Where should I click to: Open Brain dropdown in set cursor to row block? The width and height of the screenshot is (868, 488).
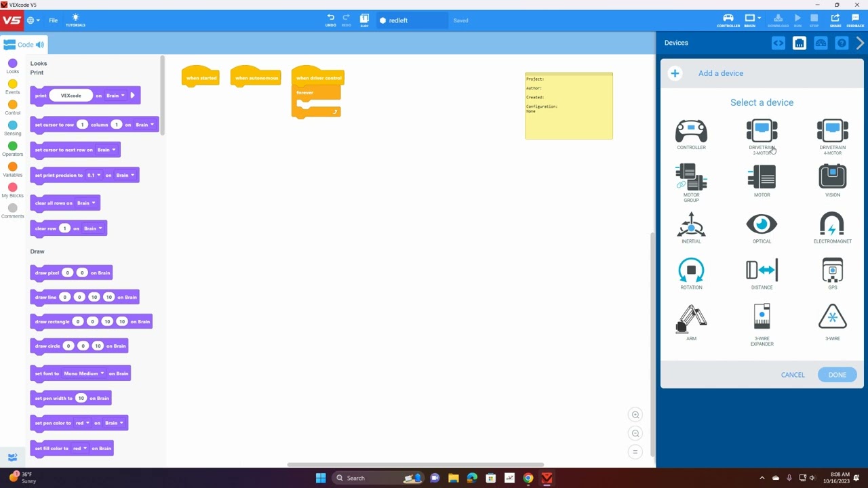click(x=144, y=125)
